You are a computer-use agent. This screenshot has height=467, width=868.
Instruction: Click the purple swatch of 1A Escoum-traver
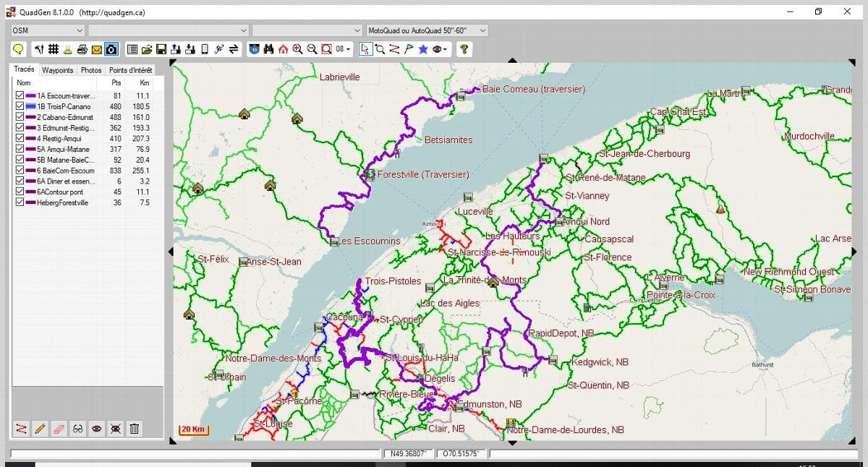[x=30, y=95]
